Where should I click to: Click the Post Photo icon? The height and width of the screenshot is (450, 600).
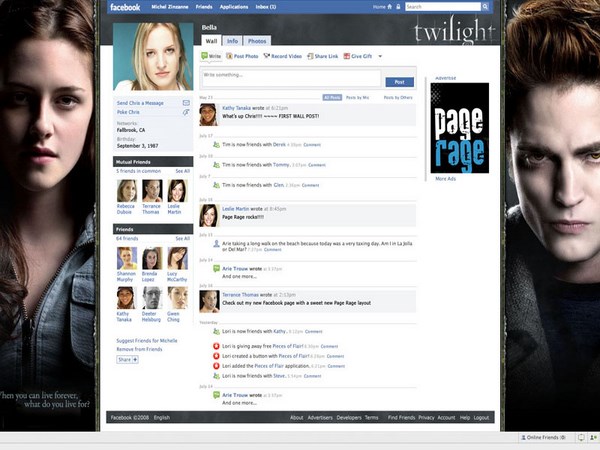point(231,56)
